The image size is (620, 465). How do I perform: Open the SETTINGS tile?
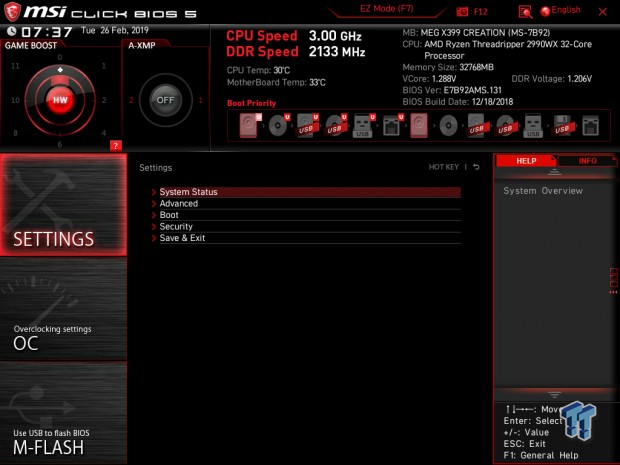click(x=63, y=204)
